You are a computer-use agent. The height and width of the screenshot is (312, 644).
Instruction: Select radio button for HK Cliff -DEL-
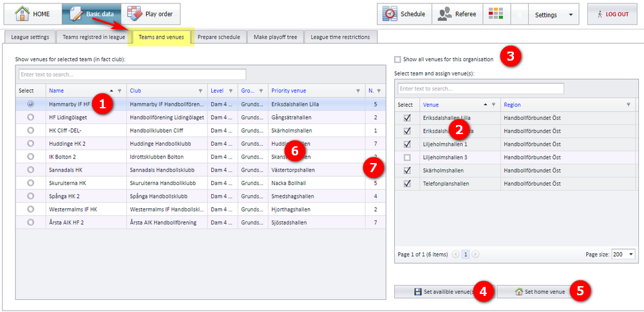point(30,130)
